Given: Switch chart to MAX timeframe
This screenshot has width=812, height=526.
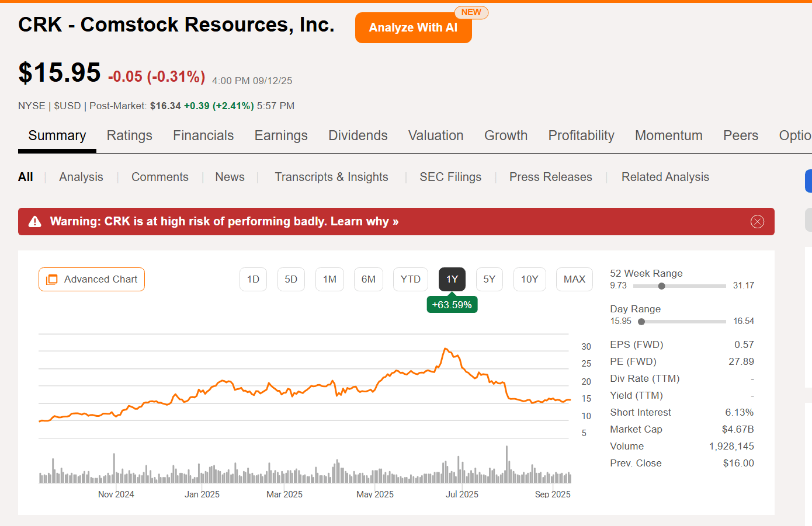Looking at the screenshot, I should (x=574, y=279).
